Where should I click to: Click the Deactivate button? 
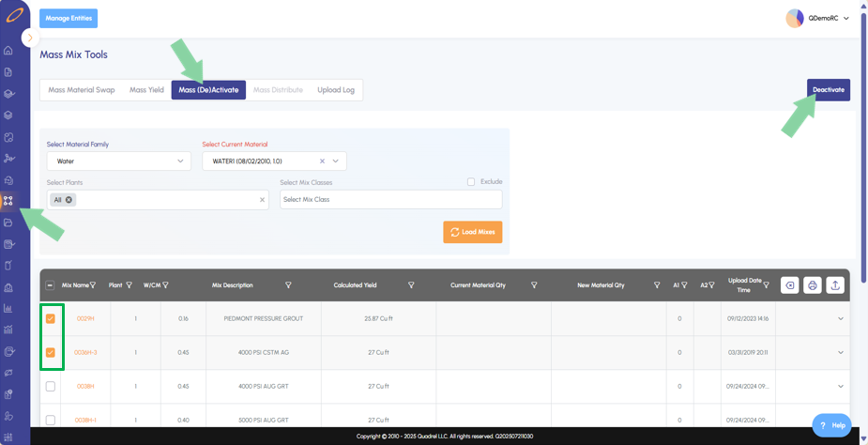click(829, 90)
